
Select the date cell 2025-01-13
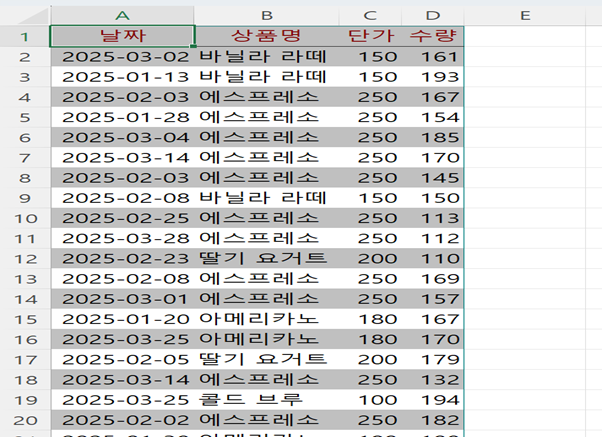pos(122,77)
